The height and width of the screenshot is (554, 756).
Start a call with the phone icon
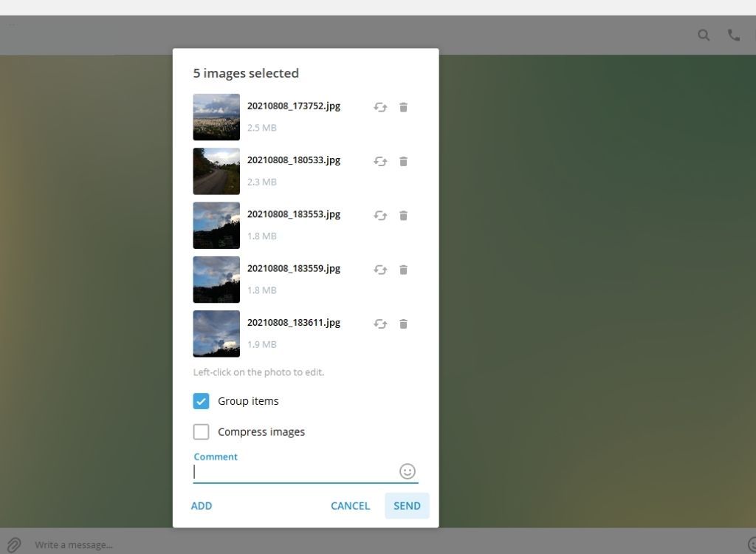pyautogui.click(x=732, y=35)
